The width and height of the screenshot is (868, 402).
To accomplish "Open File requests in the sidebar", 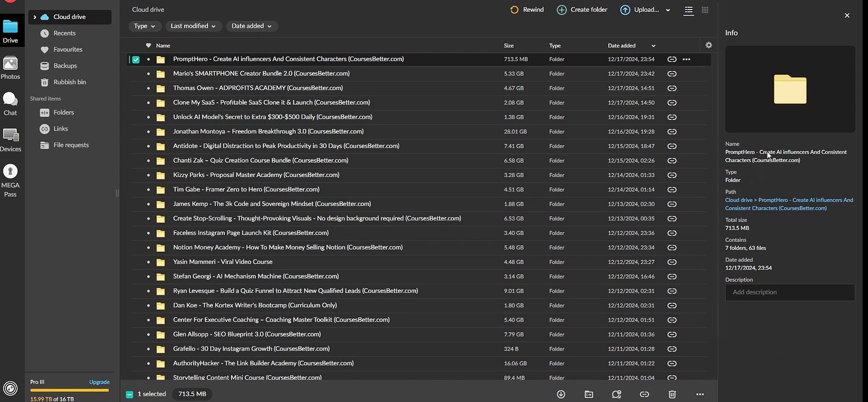I will pyautogui.click(x=70, y=145).
